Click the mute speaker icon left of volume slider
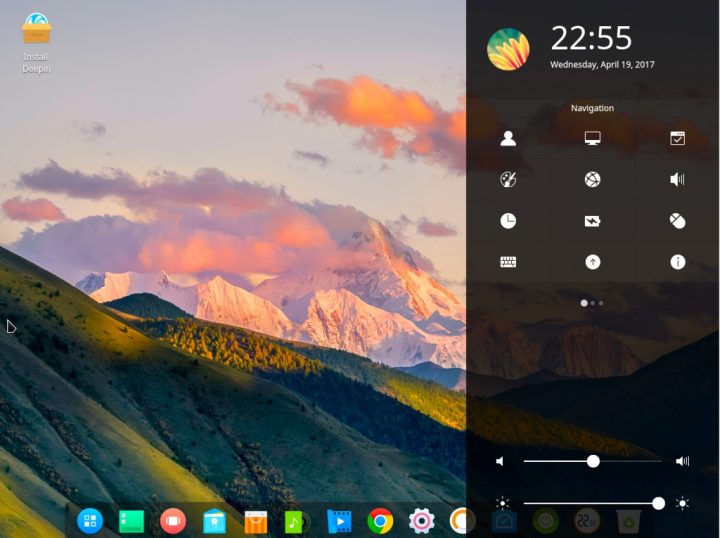The width and height of the screenshot is (720, 538). tap(501, 461)
